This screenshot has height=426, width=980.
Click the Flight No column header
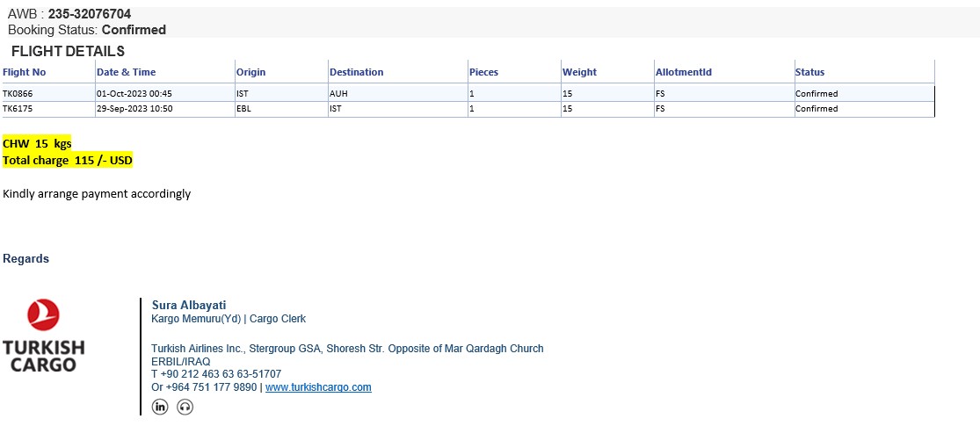25,72
